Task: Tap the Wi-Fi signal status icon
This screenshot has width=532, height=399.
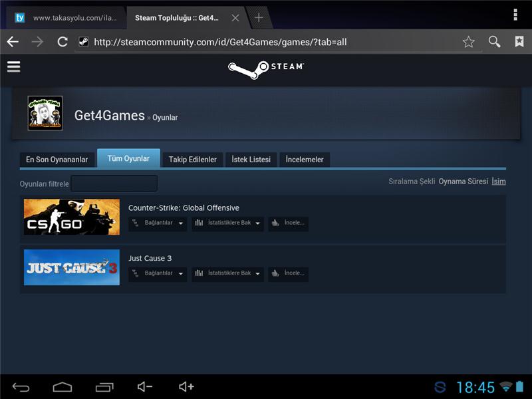Action: pyautogui.click(x=505, y=386)
